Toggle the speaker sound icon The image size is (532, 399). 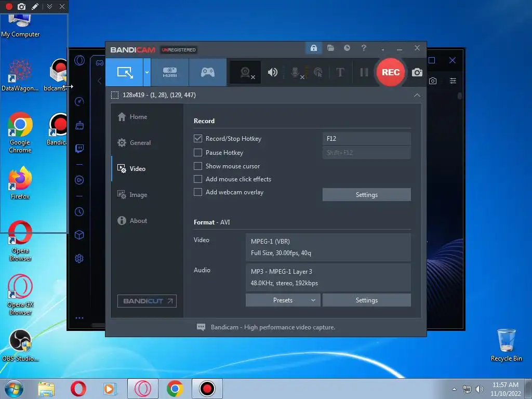tap(272, 72)
